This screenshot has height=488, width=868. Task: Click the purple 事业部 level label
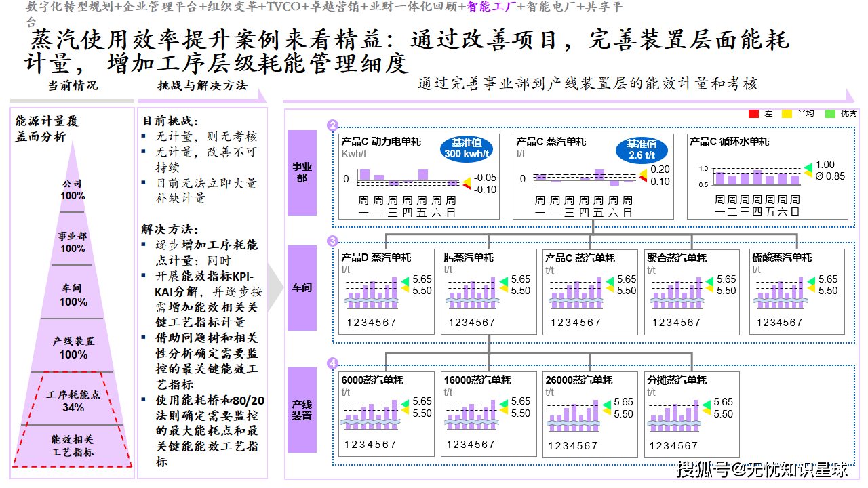click(302, 172)
